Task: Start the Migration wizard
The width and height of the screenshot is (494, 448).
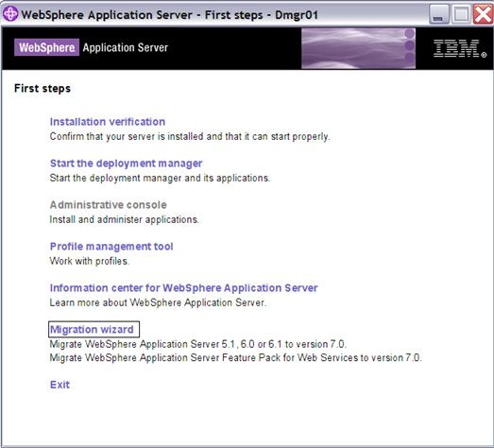Action: [x=94, y=330]
